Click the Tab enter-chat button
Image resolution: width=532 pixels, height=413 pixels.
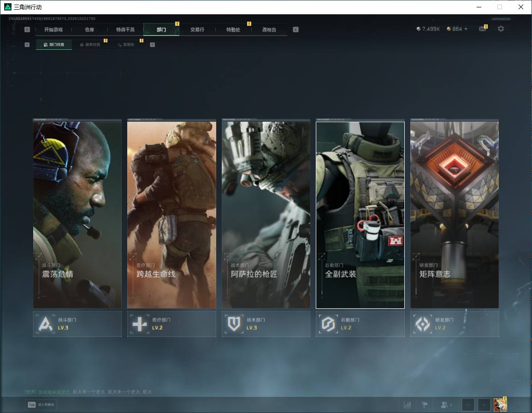(x=41, y=405)
